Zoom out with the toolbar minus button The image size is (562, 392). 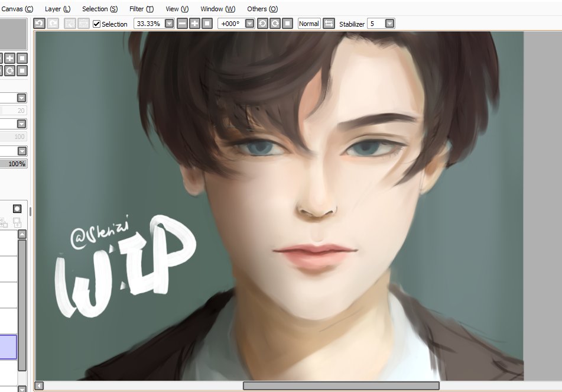coord(183,24)
